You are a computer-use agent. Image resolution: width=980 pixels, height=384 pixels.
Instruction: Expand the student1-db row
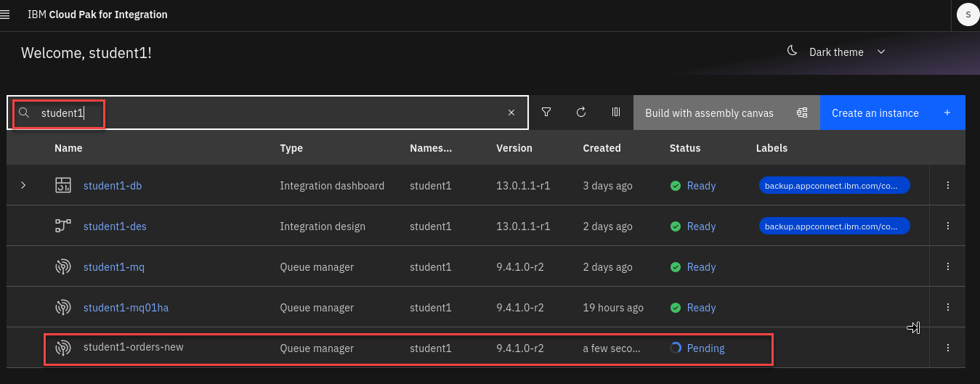click(x=23, y=185)
